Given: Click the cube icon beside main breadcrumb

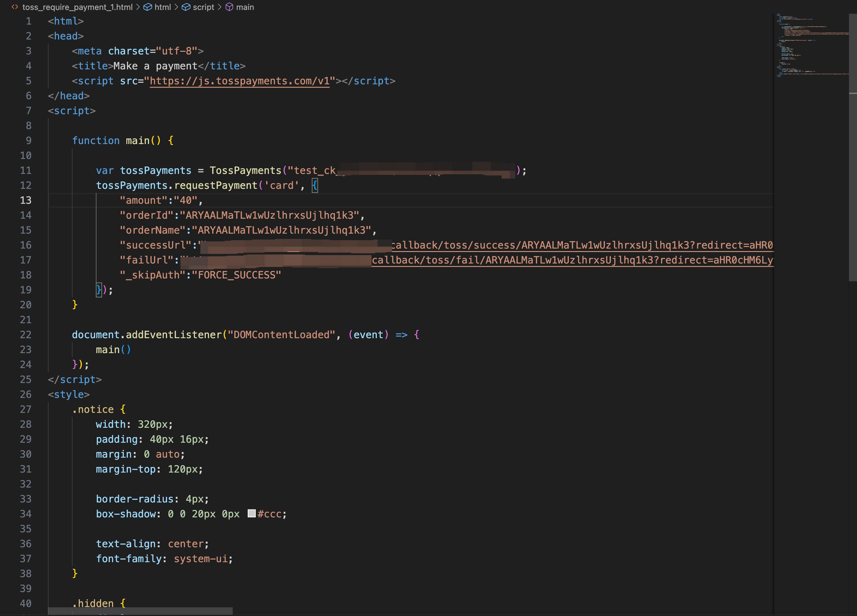Looking at the screenshot, I should (229, 7).
